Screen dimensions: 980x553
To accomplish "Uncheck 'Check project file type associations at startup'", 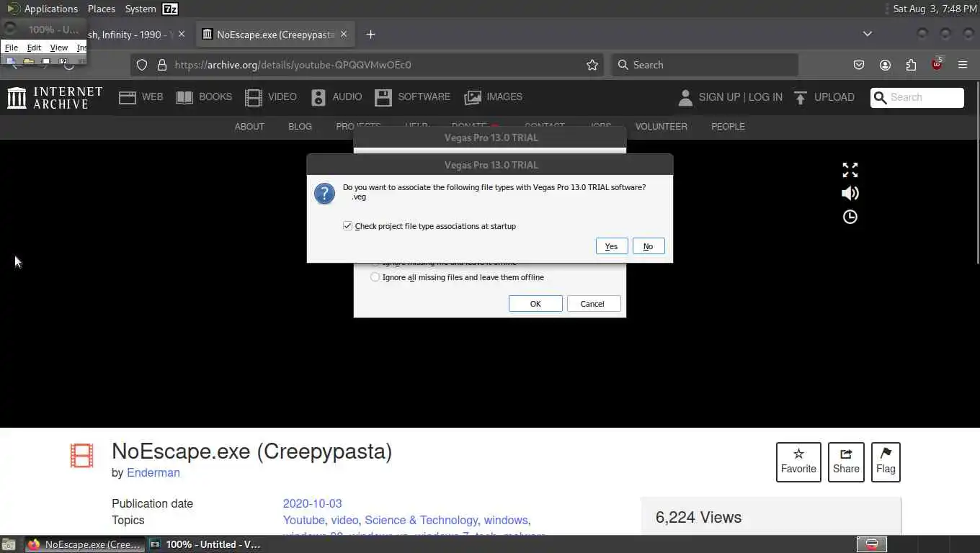I will (x=348, y=226).
